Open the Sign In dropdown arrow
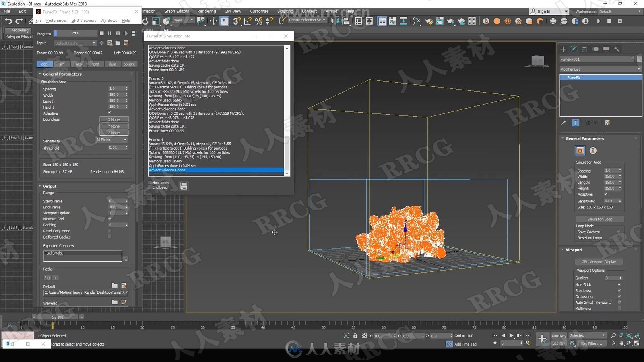The width and height of the screenshot is (644, 362). (566, 12)
